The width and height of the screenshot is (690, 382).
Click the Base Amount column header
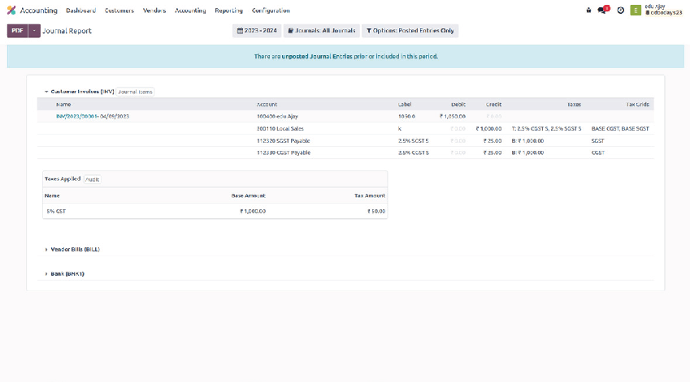pyautogui.click(x=249, y=195)
